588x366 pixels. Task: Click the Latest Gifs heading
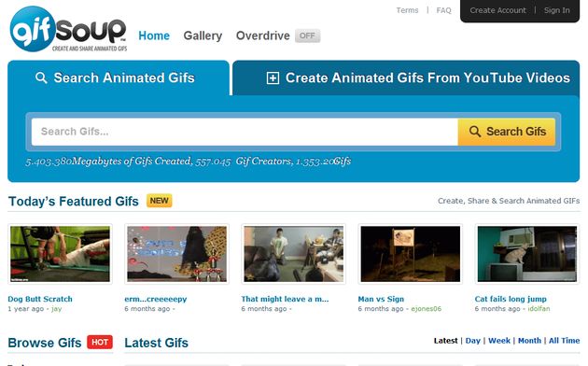[157, 343]
